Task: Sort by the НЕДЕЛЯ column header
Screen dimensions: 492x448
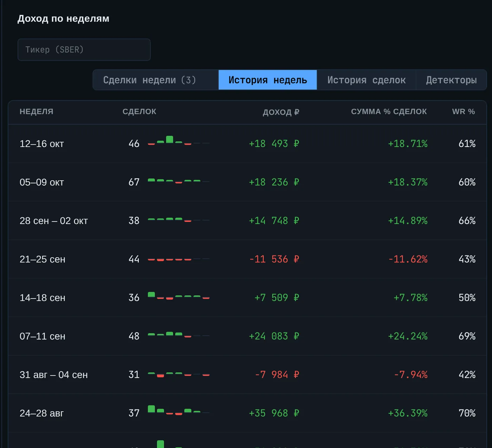Action: pyautogui.click(x=37, y=112)
